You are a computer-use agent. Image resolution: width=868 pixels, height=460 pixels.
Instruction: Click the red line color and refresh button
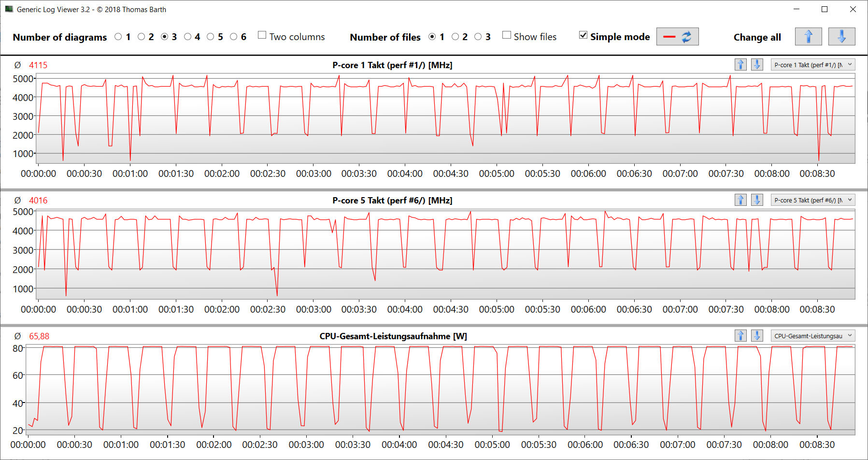[x=677, y=37]
